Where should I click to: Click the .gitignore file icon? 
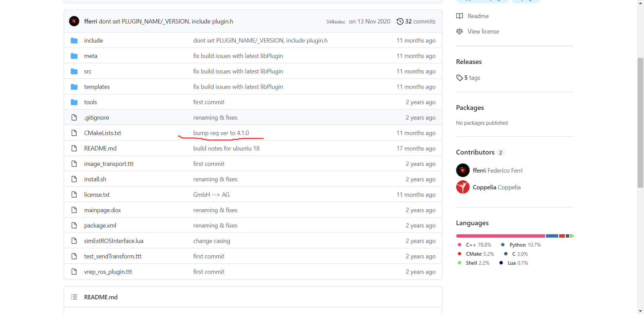point(74,118)
